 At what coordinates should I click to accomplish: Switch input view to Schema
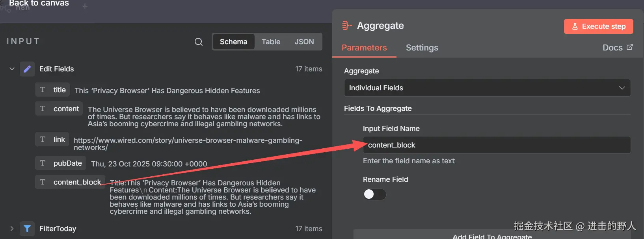pos(233,42)
